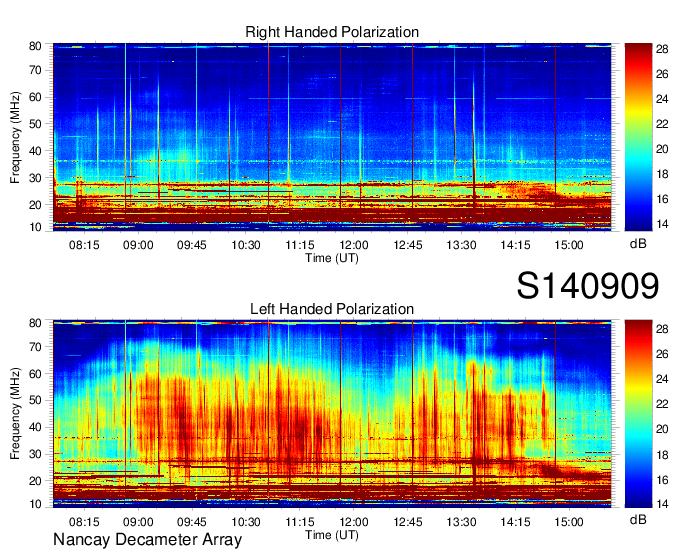This screenshot has width=680, height=552.
Task: Click '30' frequency tick on Left Handed plot
Action: pyautogui.click(x=35, y=454)
